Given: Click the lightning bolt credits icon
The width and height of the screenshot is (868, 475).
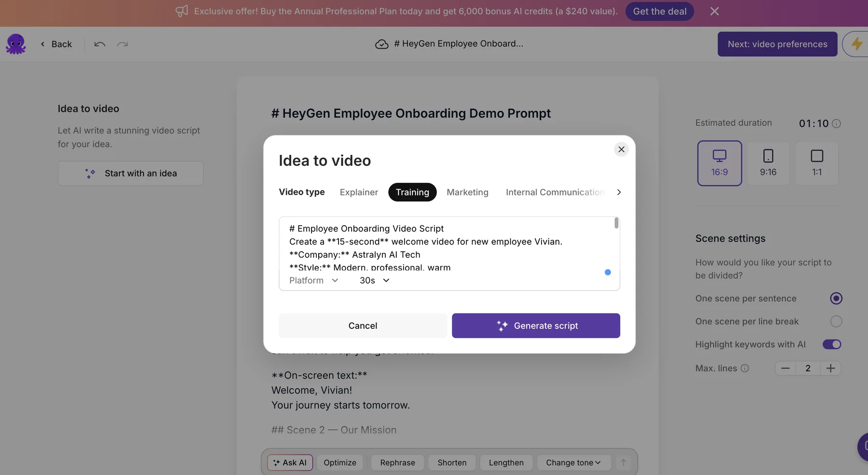Looking at the screenshot, I should tap(856, 44).
